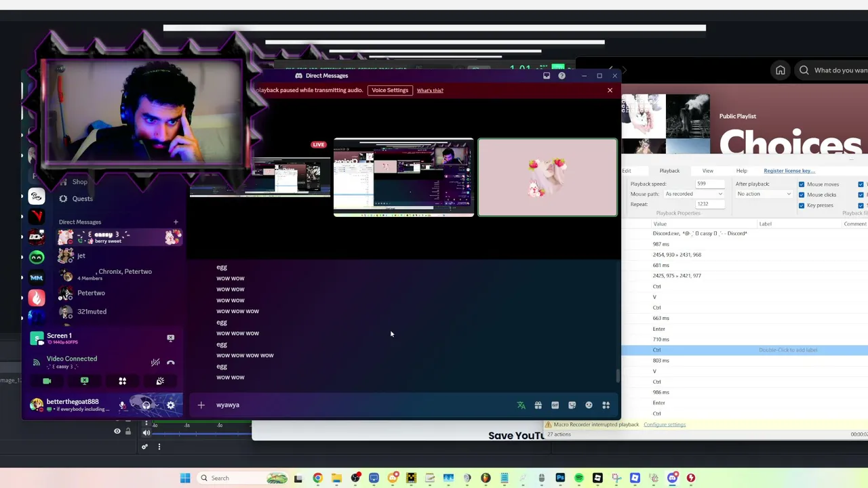
Task: Attach a file with the plus button
Action: pos(201,405)
